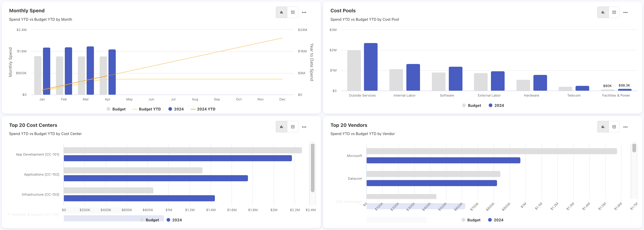Click the App Development [CC-101] label
The height and width of the screenshot is (230, 644).
click(38, 154)
